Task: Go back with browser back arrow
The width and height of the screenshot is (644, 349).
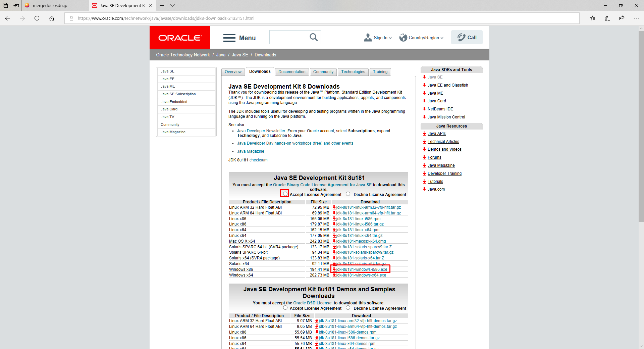Action: [x=8, y=18]
